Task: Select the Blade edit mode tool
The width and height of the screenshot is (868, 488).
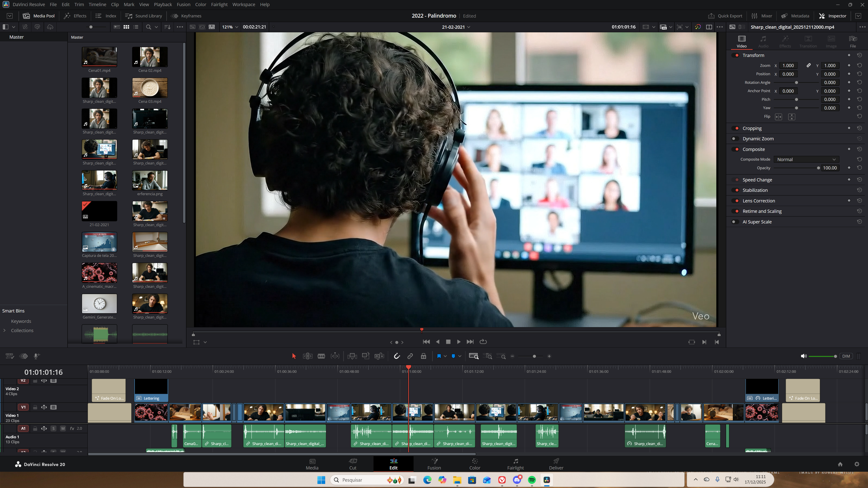Action: tap(321, 356)
